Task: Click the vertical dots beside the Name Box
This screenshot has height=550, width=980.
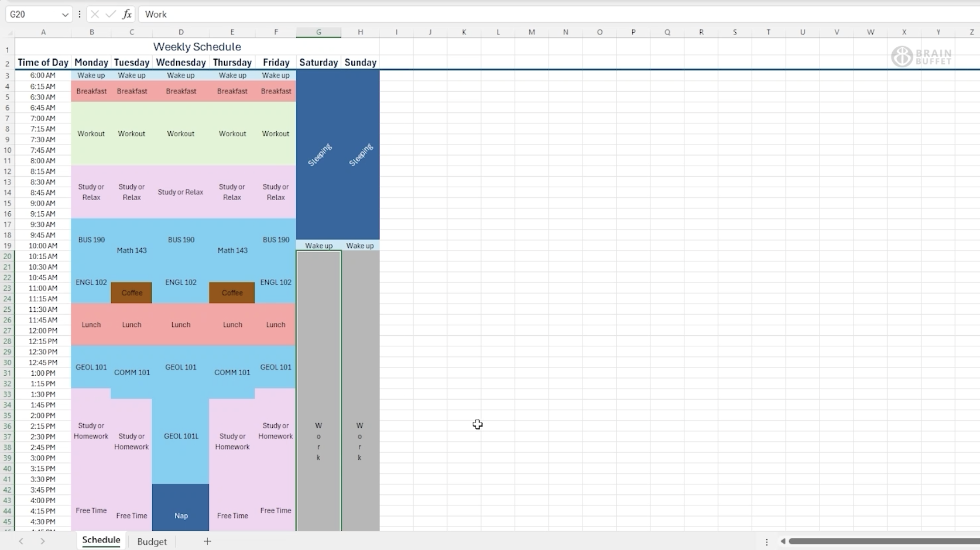Action: click(80, 14)
